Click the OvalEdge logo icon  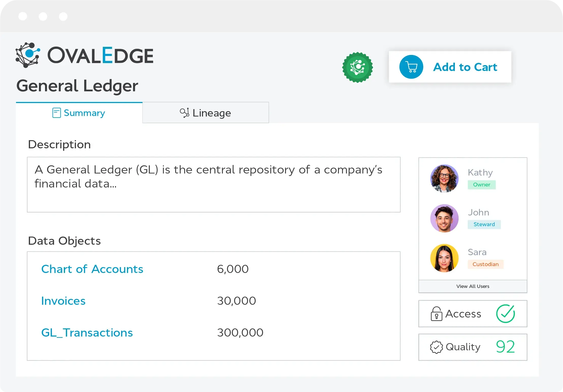(28, 55)
